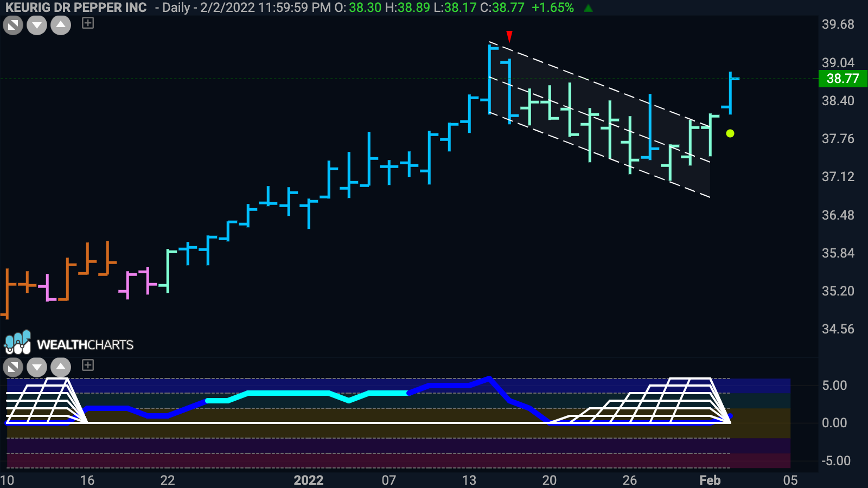Click the L:38.17 low value
The image size is (868, 488).
tap(455, 8)
